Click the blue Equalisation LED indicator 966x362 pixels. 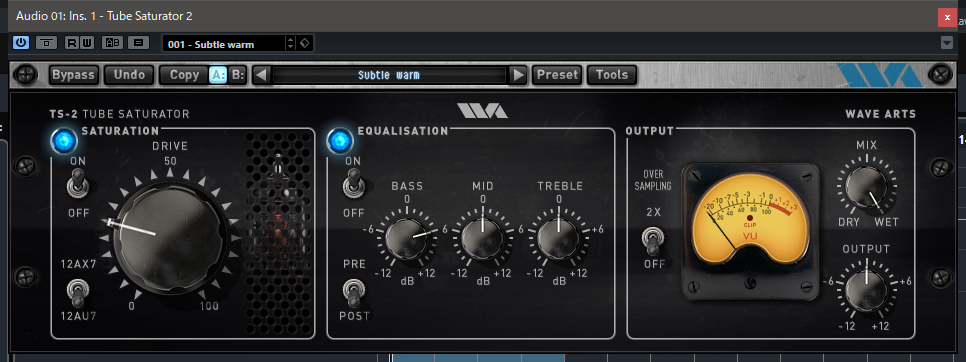click(x=339, y=141)
